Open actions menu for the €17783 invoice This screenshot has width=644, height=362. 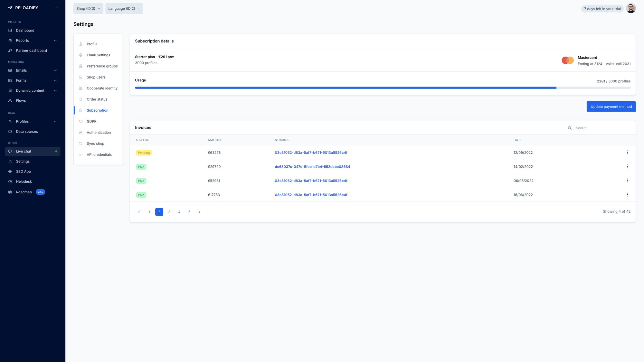tap(627, 194)
